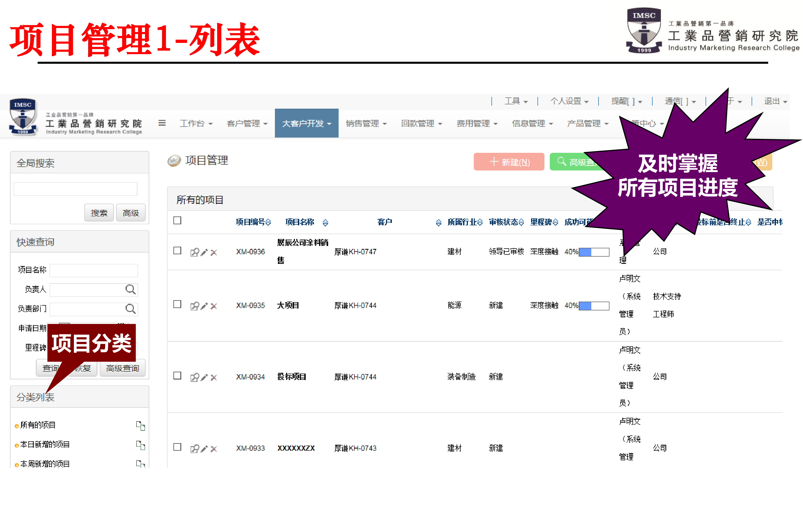Click the 40% success probability progress bar
This screenshot has width=803, height=532.
coord(593,252)
